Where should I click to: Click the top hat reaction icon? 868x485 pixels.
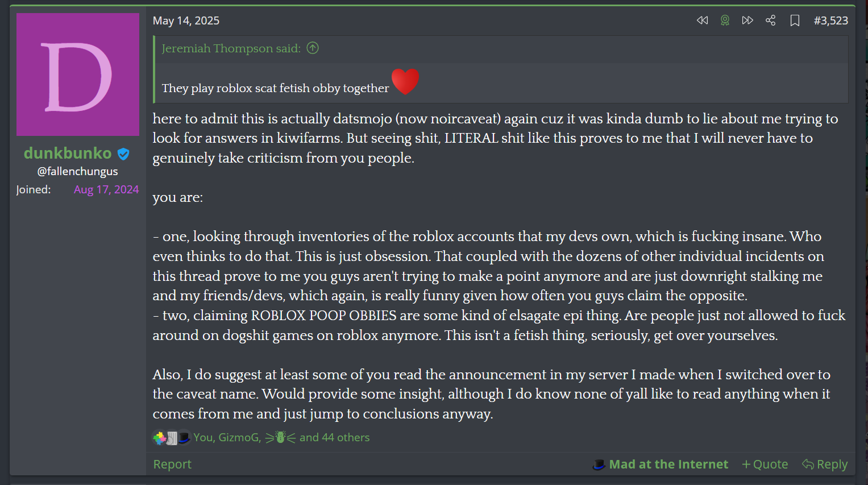184,437
